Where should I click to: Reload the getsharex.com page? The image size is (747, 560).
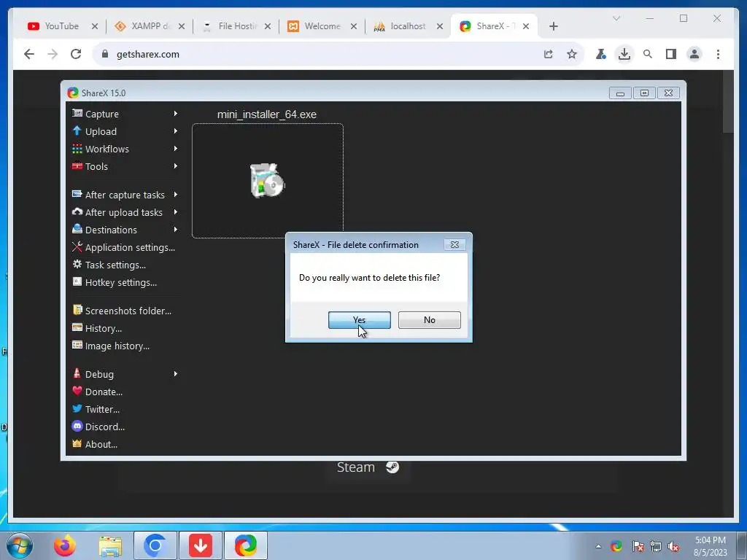pyautogui.click(x=76, y=54)
